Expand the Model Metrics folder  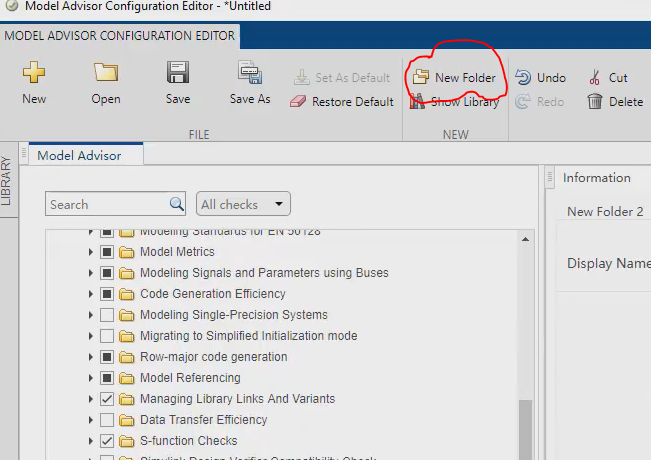(x=91, y=252)
